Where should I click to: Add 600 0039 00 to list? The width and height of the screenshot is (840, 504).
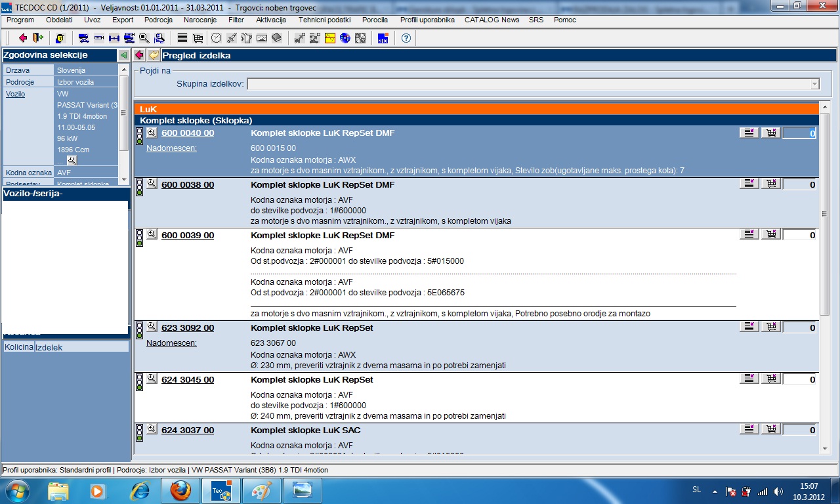click(749, 234)
